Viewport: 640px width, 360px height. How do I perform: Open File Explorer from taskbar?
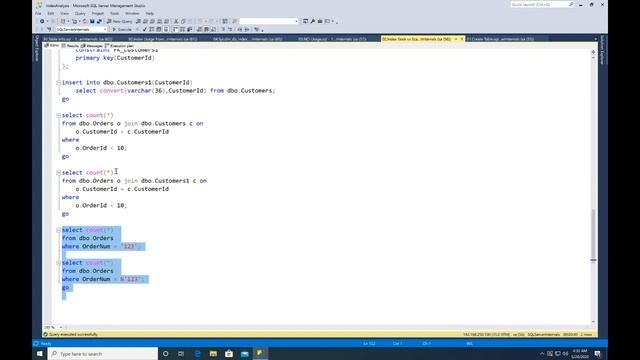213,353
